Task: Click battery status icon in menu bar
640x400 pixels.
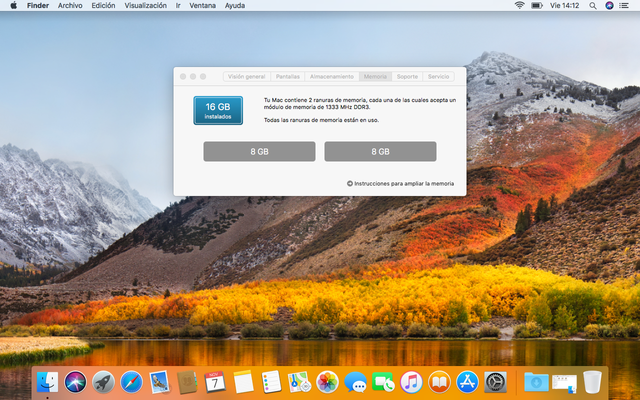Action: coord(537,5)
